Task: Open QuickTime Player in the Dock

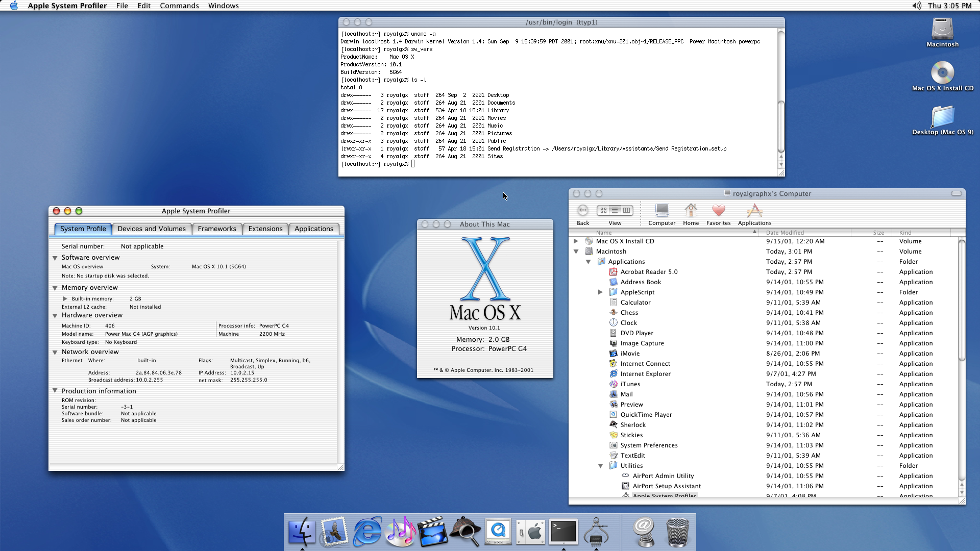Action: pyautogui.click(x=498, y=532)
